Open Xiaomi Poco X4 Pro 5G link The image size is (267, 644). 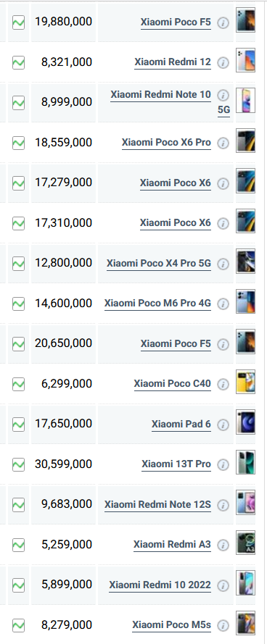[x=159, y=263]
